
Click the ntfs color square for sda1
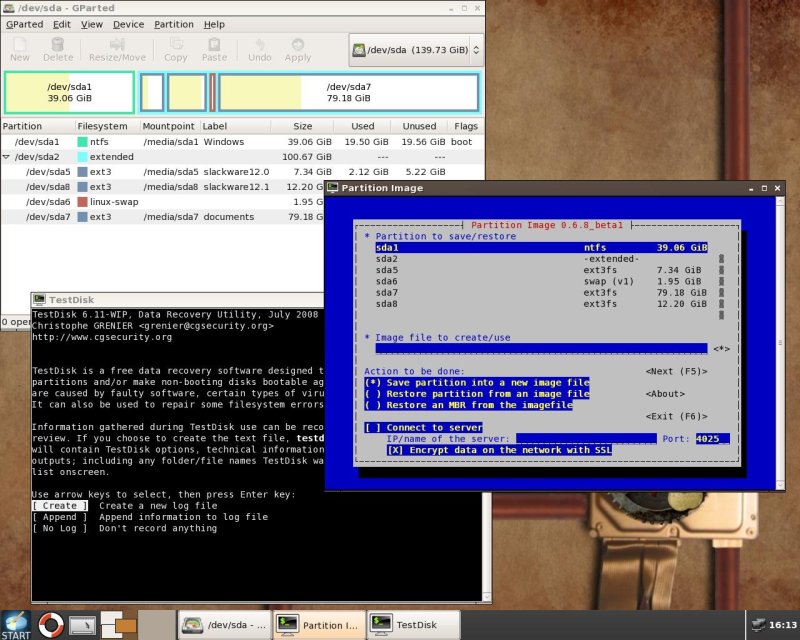pyautogui.click(x=82, y=142)
